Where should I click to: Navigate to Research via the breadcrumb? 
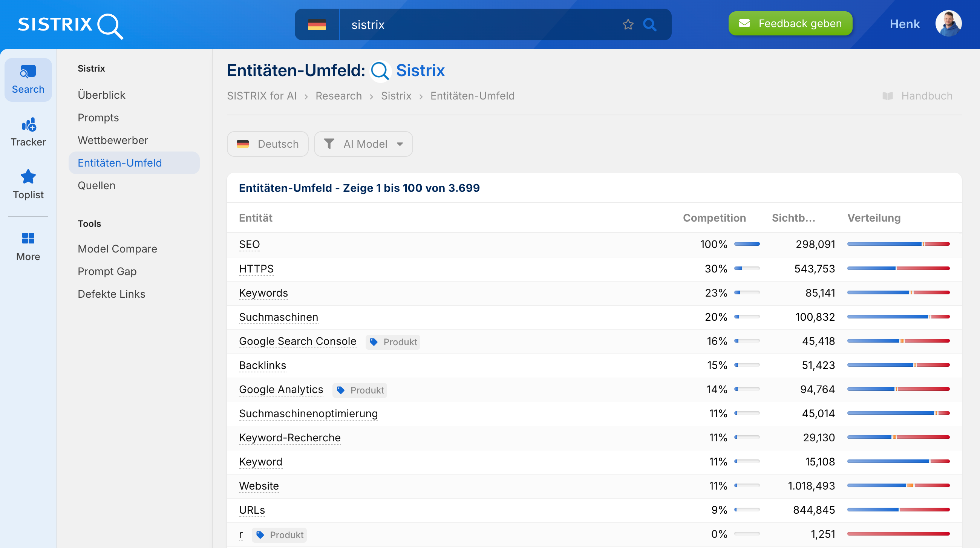pyautogui.click(x=338, y=96)
